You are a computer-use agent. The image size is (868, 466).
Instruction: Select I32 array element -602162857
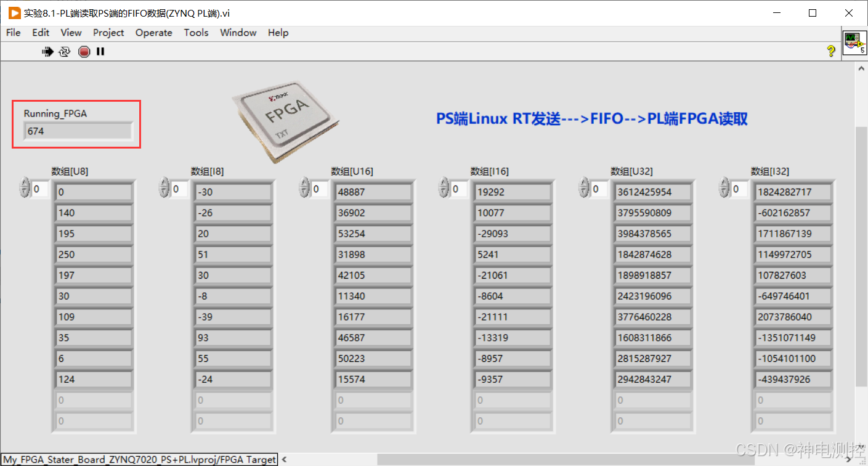point(793,213)
